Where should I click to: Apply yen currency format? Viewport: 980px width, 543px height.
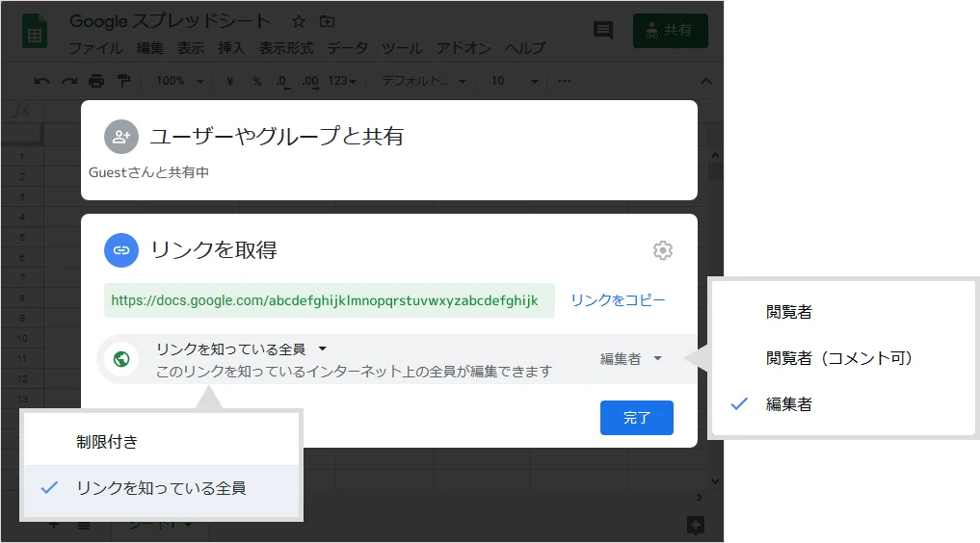[230, 81]
